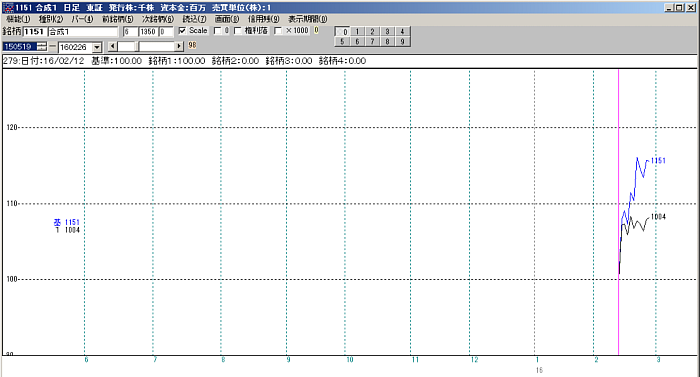Click keypad button 7

pyautogui.click(x=372, y=42)
